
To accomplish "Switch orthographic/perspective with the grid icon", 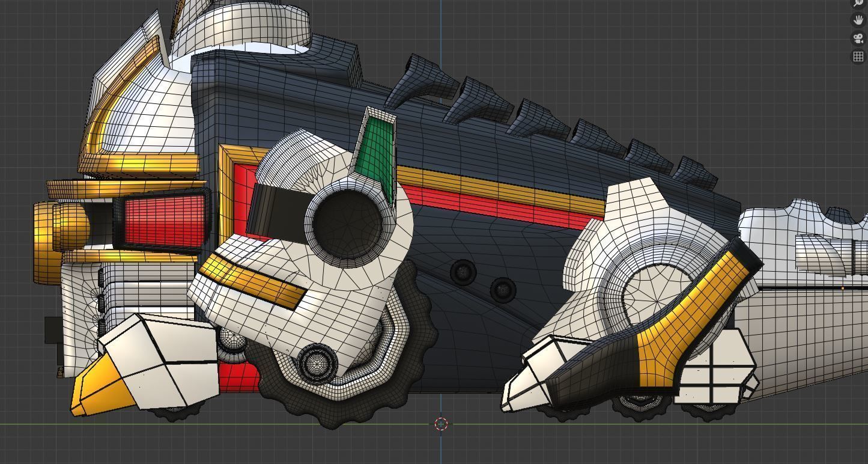I will pyautogui.click(x=858, y=56).
